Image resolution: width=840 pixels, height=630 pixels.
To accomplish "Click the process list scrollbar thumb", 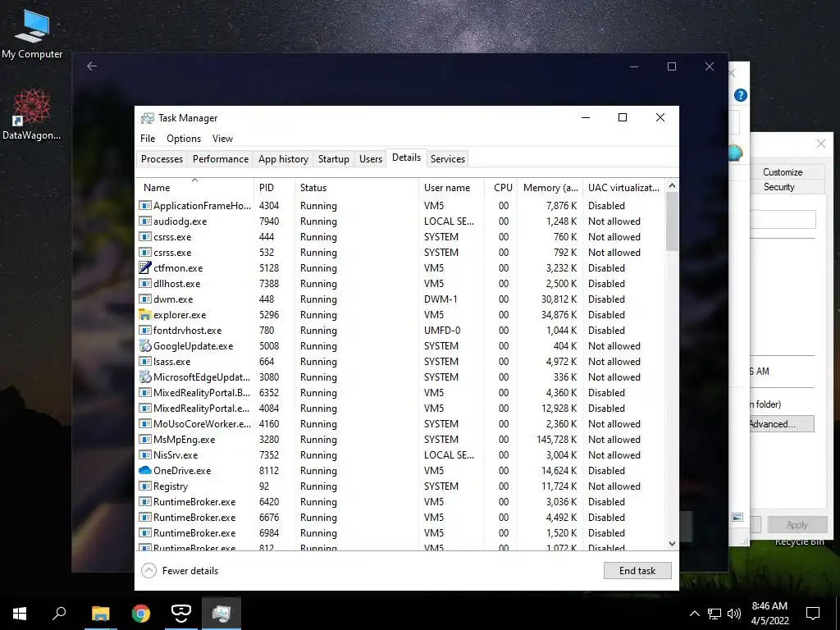I will click(673, 221).
